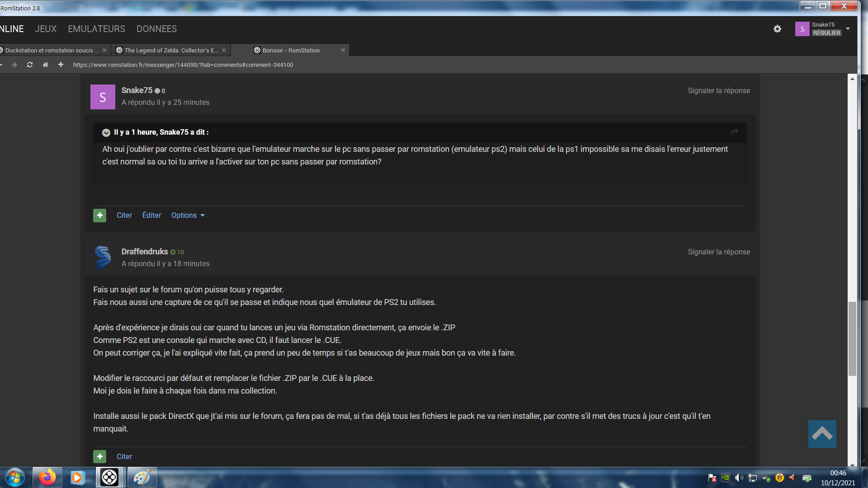Image resolution: width=868 pixels, height=488 pixels.
Task: Click Snake75's reputation dot icon
Action: (x=157, y=91)
